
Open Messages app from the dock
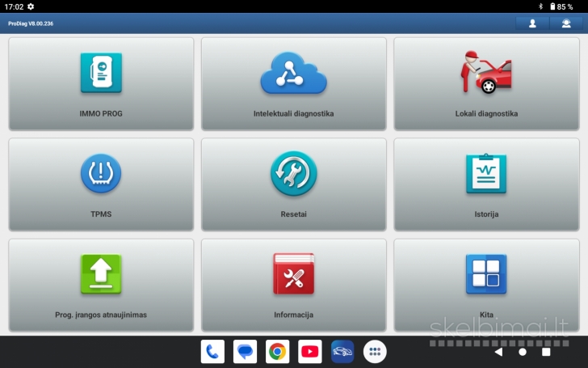[x=245, y=352]
